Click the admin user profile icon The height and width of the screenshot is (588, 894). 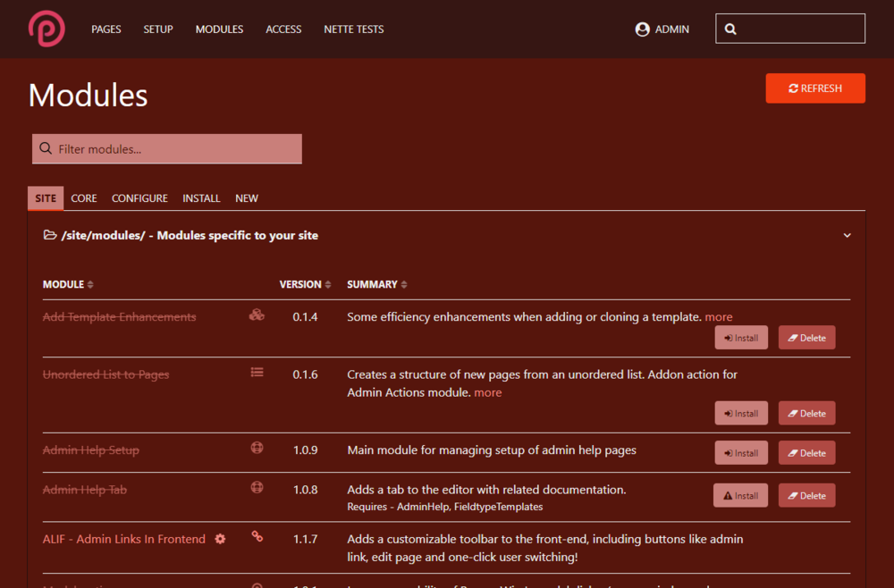642,29
